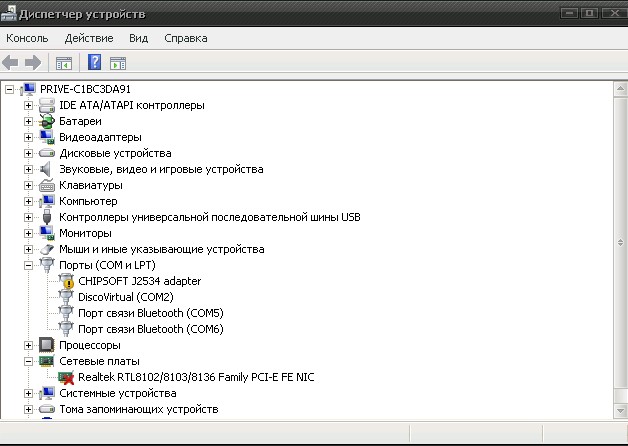Open the Действие menu
The width and height of the screenshot is (628, 446).
pyautogui.click(x=89, y=38)
